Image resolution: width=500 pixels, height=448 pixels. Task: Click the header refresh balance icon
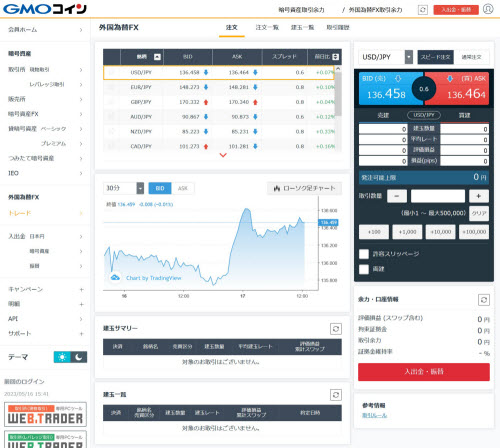click(423, 10)
